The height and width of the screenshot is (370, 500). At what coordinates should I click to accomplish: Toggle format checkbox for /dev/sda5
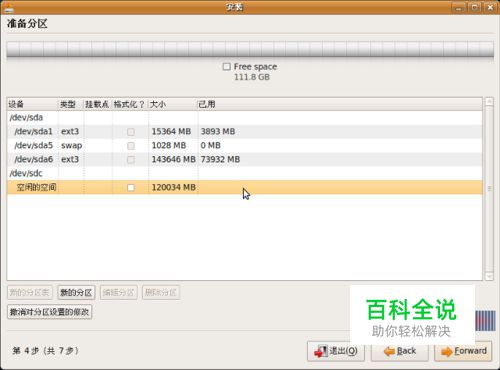click(131, 146)
